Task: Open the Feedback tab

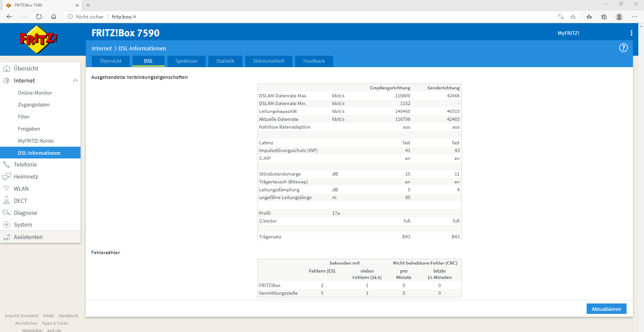Action: click(x=314, y=61)
